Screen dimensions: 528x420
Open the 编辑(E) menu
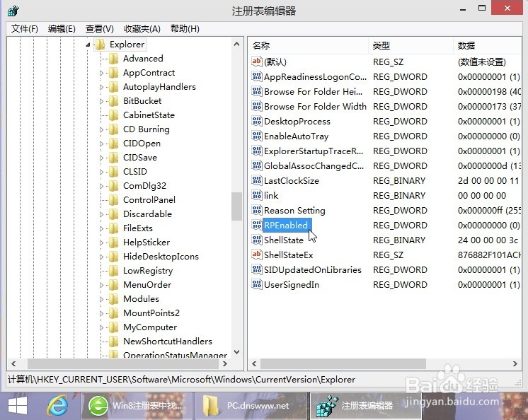tap(62, 28)
